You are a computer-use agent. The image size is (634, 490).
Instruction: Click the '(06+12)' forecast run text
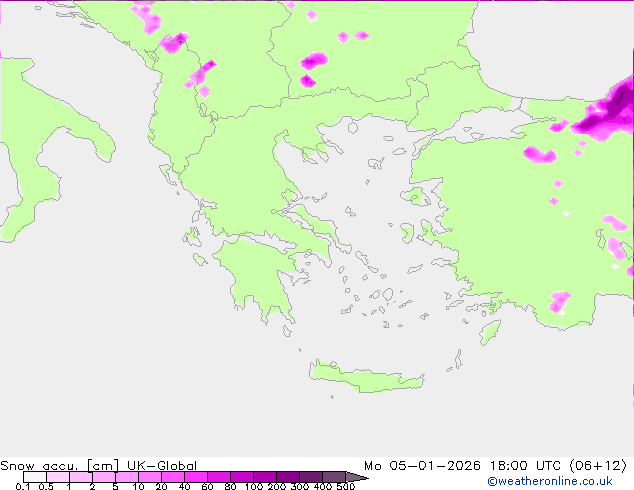(598, 466)
